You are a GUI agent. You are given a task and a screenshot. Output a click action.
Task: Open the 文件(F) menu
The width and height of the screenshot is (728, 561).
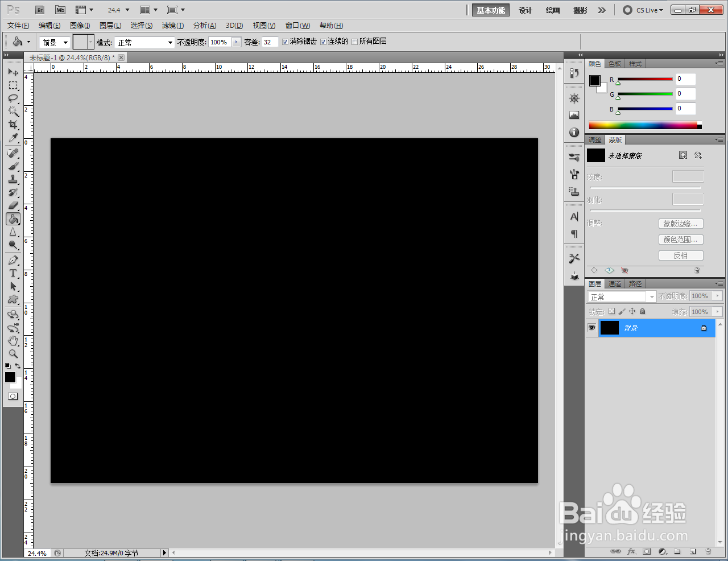pos(18,26)
